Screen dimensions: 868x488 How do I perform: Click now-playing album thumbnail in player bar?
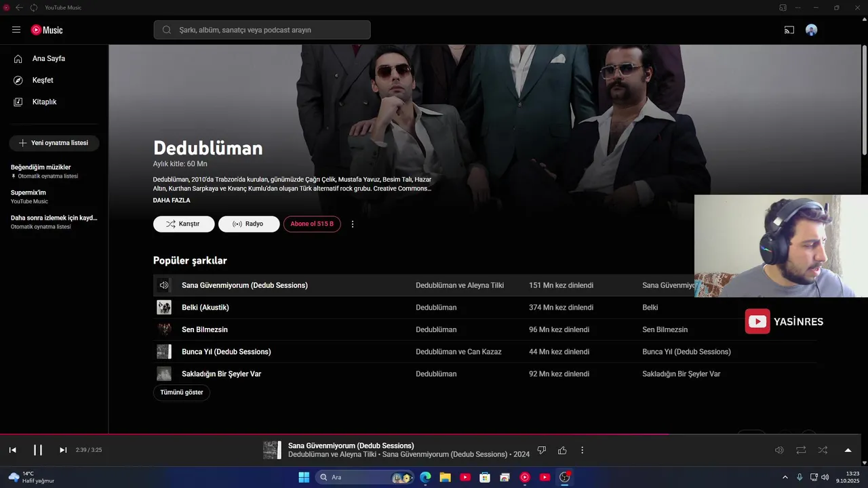(x=272, y=450)
